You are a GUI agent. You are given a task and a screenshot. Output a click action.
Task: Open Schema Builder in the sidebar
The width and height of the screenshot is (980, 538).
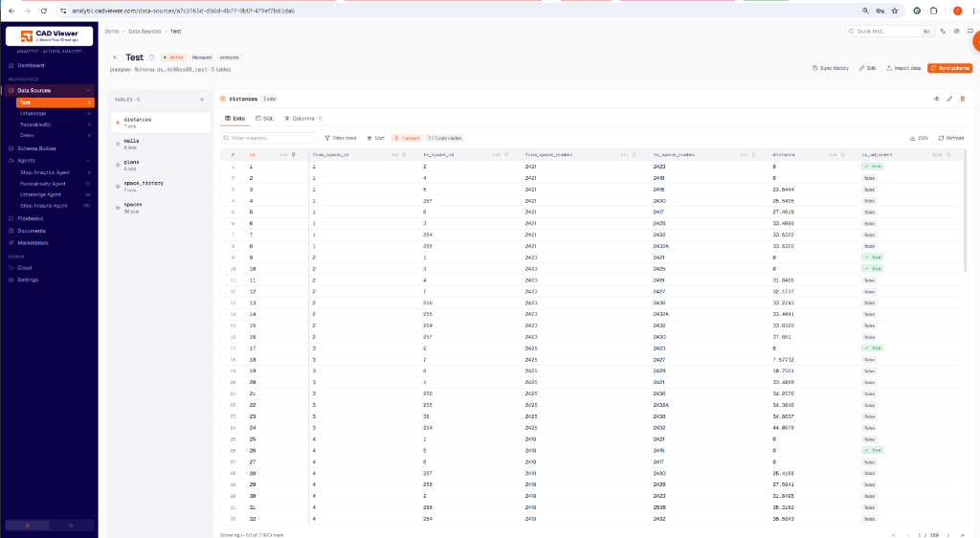click(x=36, y=148)
